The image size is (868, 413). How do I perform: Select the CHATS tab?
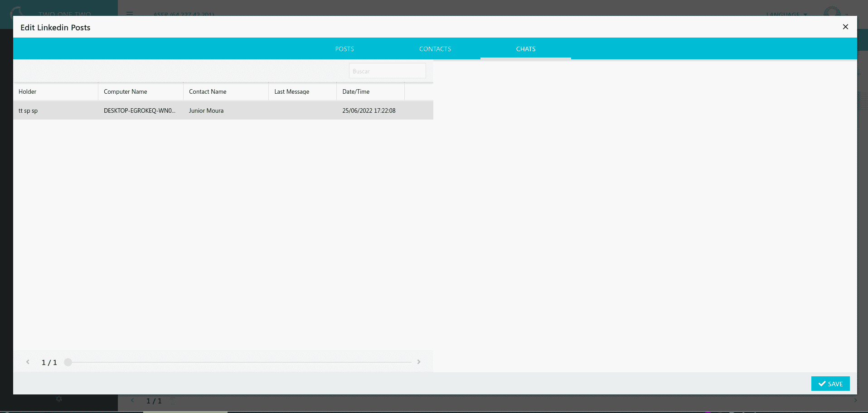pos(526,49)
